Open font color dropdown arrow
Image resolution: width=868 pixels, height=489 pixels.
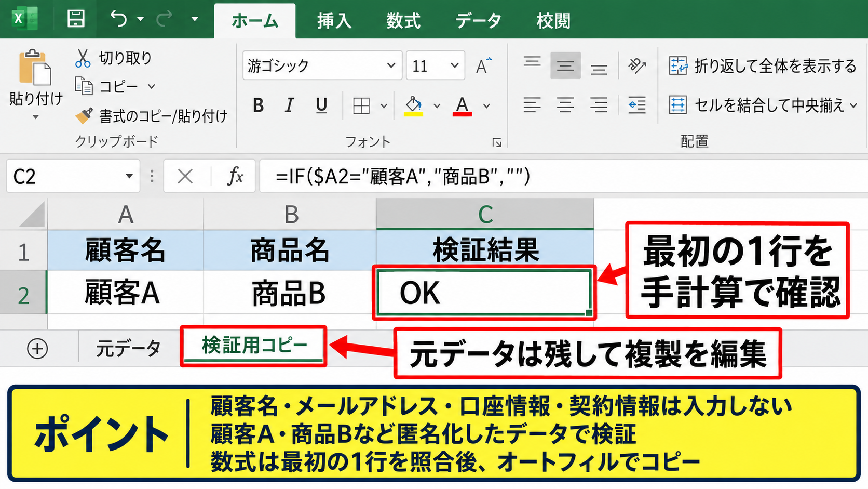[486, 106]
